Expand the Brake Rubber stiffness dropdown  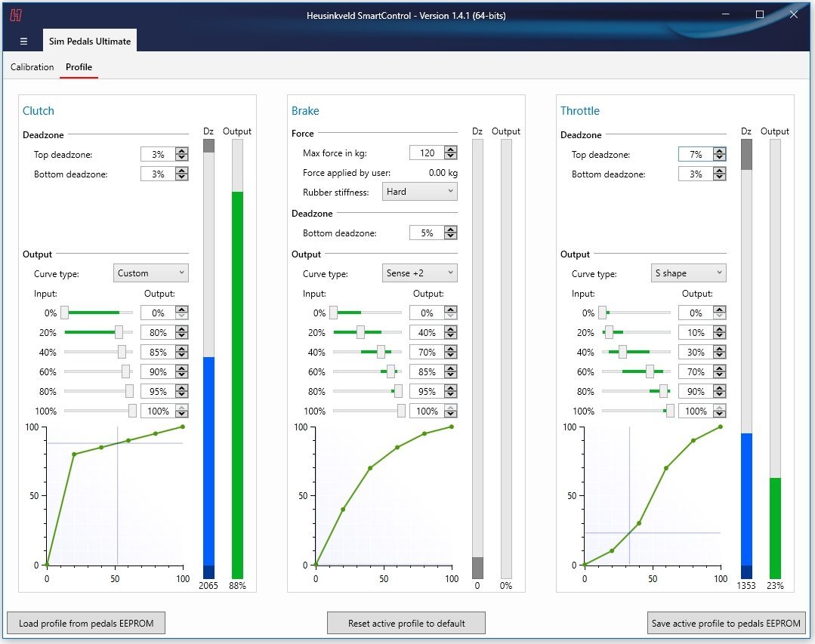420,192
